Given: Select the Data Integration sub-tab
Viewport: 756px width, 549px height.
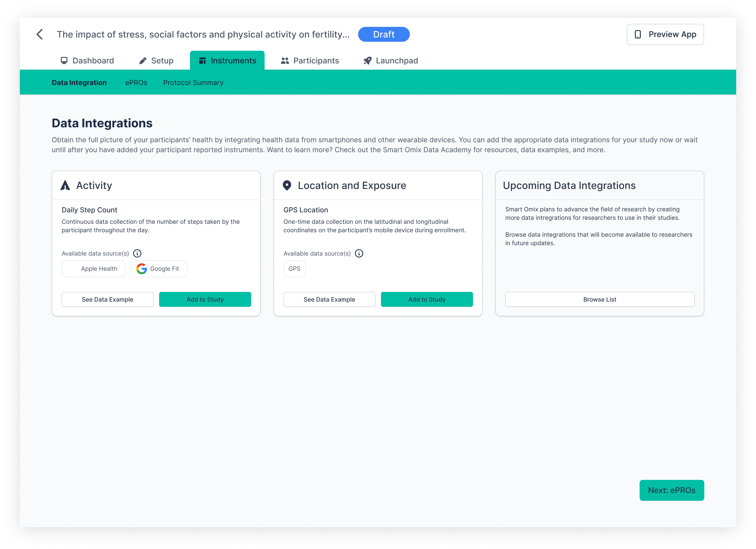Looking at the screenshot, I should (79, 83).
